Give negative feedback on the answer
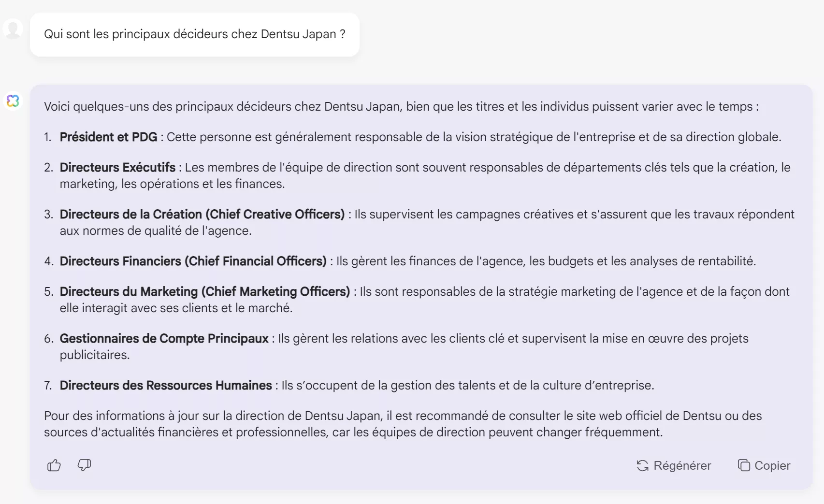This screenshot has height=504, width=824. coord(83,465)
